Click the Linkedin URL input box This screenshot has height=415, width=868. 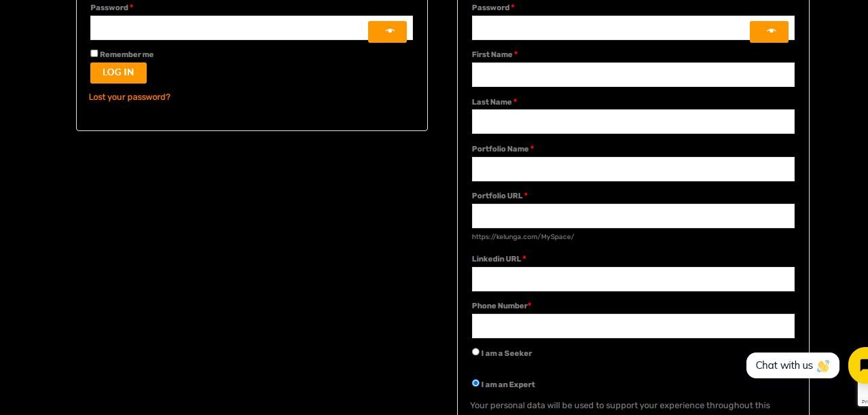(633, 279)
